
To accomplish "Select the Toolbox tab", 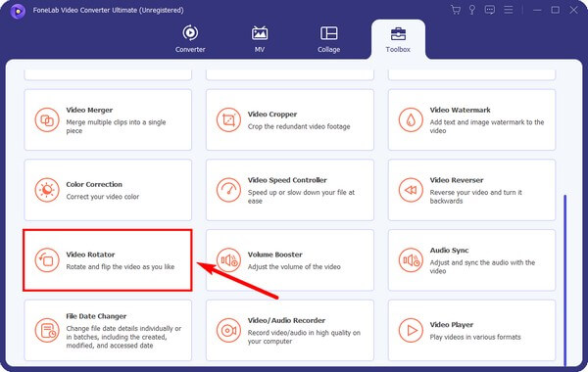I will click(398, 39).
